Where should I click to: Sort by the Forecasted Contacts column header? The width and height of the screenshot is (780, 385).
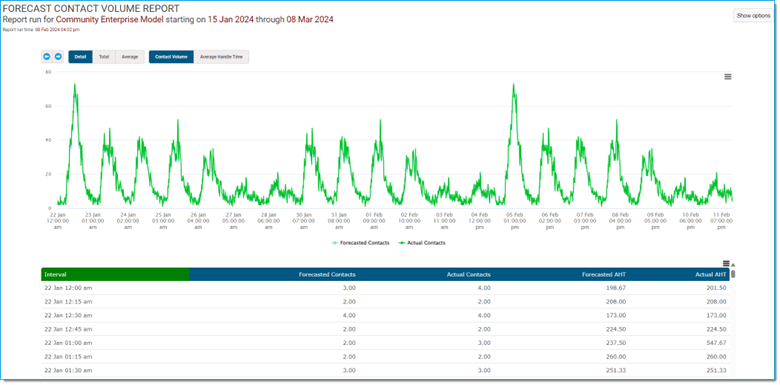pyautogui.click(x=327, y=274)
